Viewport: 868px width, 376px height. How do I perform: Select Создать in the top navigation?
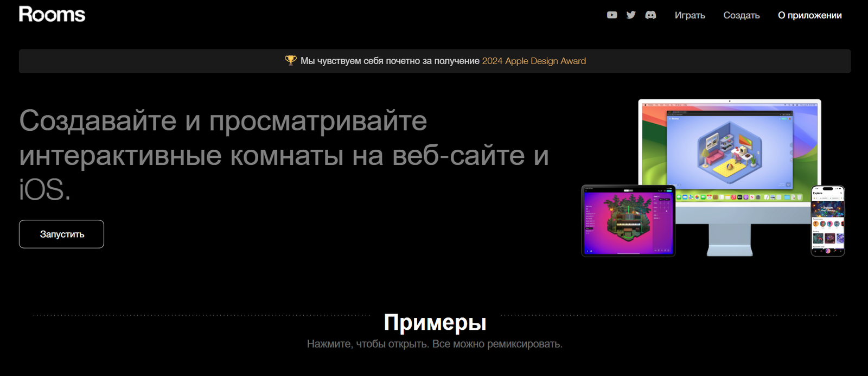tap(741, 15)
